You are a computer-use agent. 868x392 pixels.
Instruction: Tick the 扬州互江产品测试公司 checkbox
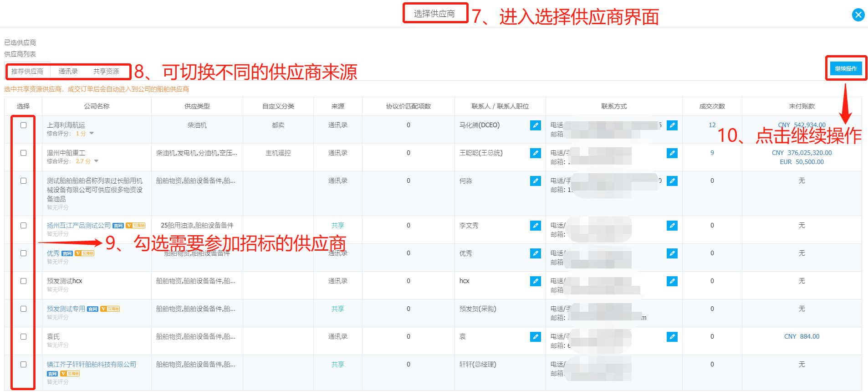coord(23,225)
